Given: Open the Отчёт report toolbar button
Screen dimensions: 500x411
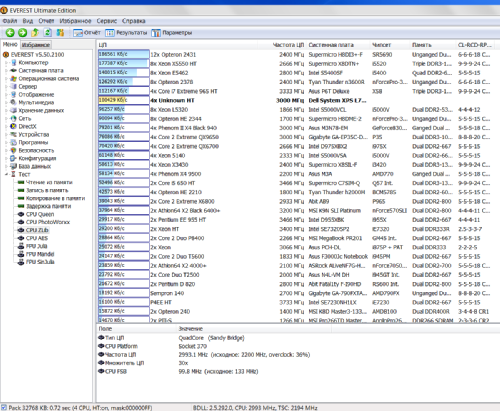Looking at the screenshot, I should tap(87, 33).
